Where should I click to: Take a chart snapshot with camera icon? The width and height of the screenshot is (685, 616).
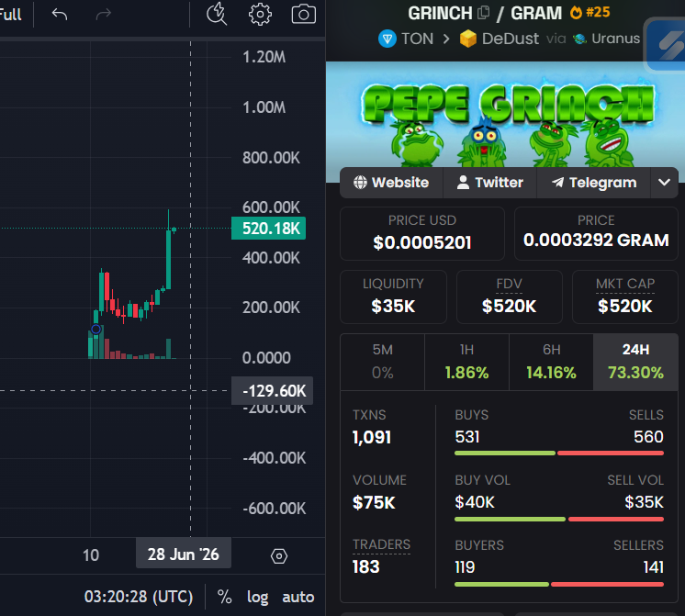click(x=304, y=14)
